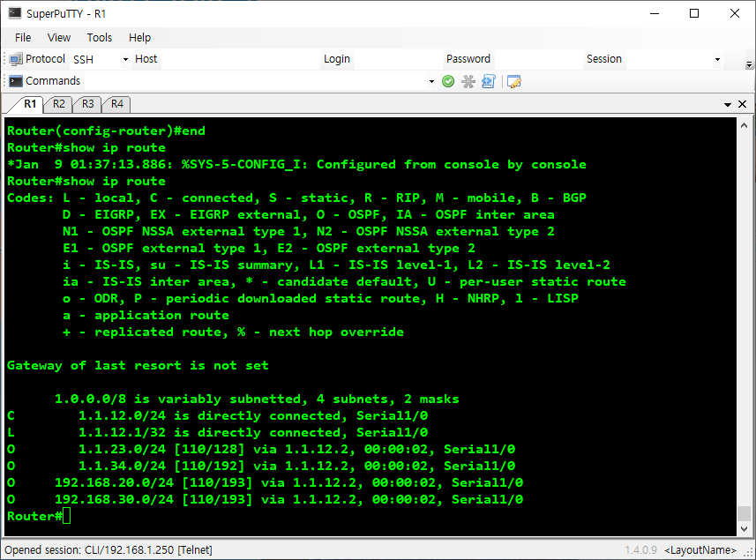Click the 1.1.12.1/32 local route line
The height and width of the screenshot is (560, 756).
point(217,433)
